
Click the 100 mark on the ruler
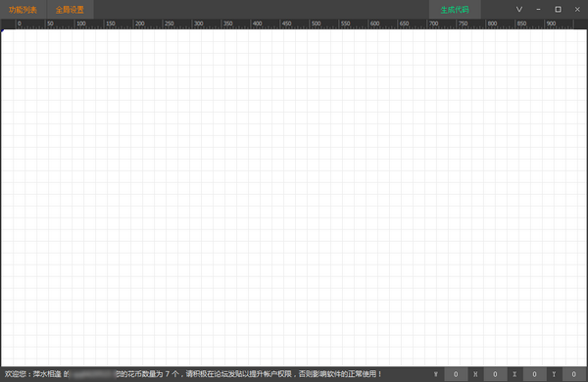[x=81, y=24]
